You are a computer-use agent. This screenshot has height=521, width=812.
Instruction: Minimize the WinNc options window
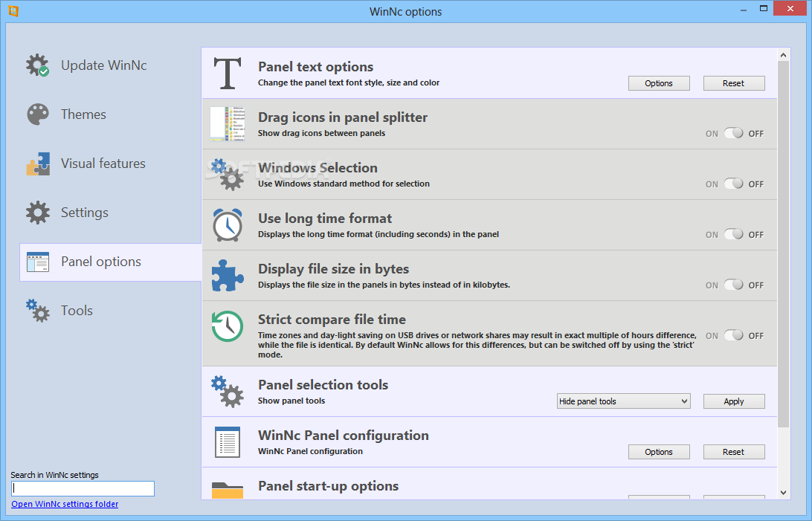[x=743, y=10]
